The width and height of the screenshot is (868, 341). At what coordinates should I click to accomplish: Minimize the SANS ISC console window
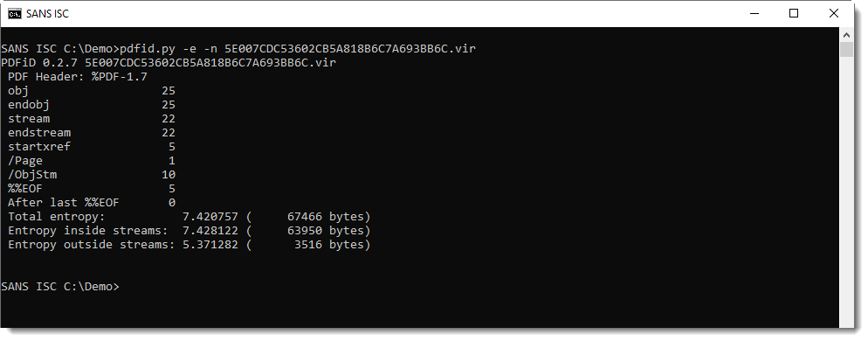753,14
